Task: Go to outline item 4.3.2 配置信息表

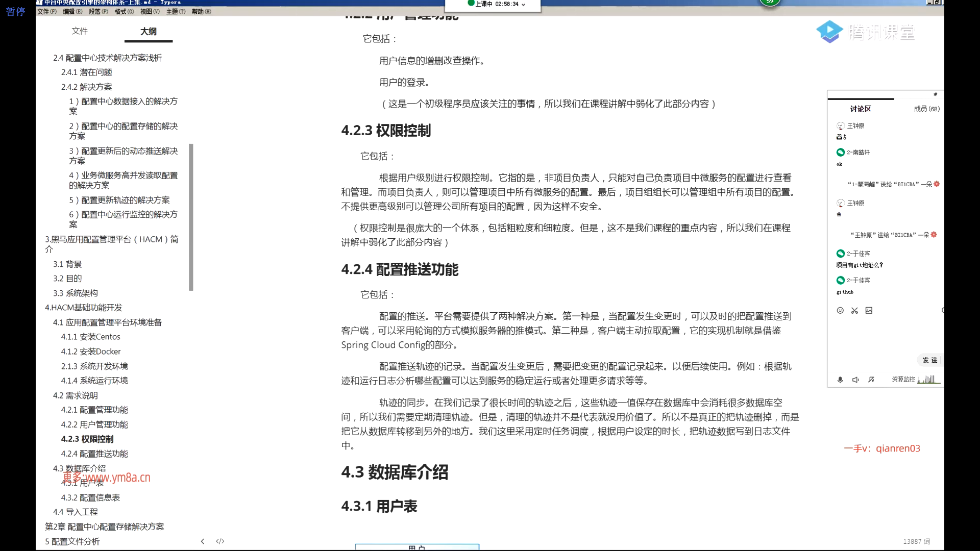Action: coord(90,497)
